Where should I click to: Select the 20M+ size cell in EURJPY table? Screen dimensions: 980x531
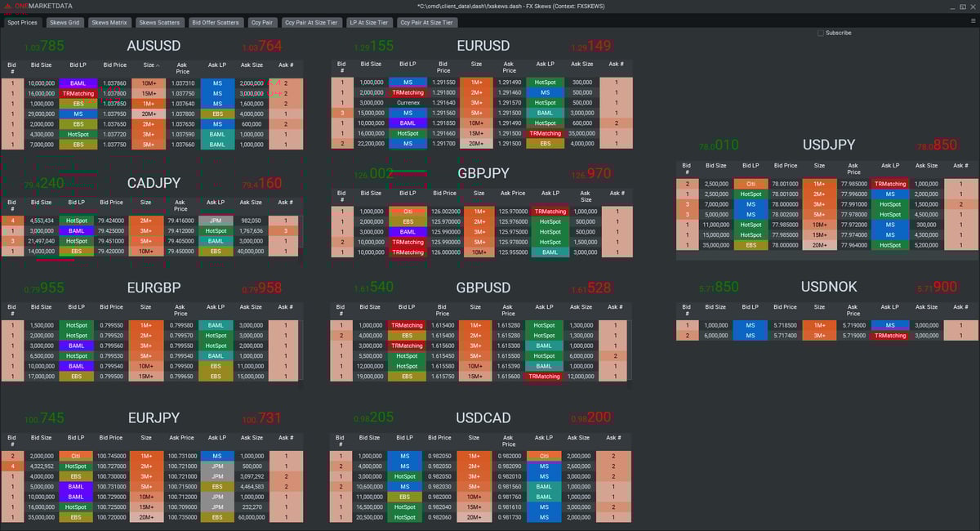point(146,517)
